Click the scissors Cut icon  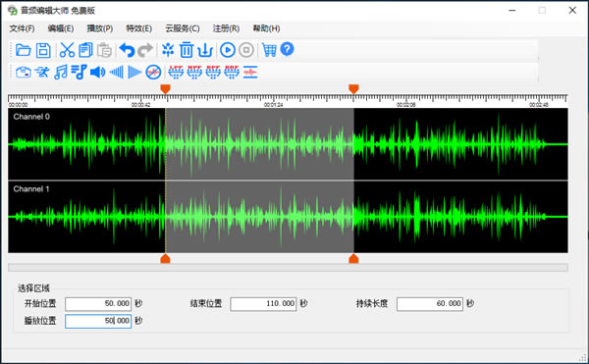click(x=67, y=50)
